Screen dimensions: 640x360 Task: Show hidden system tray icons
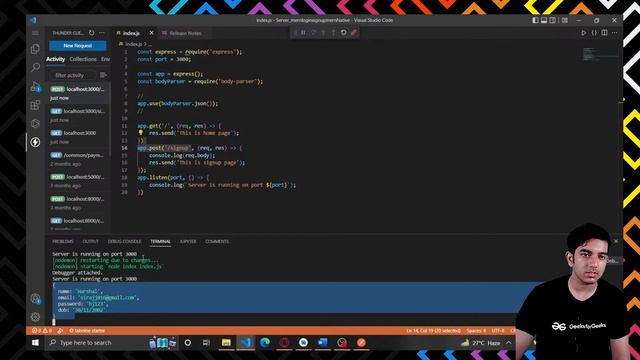[509, 343]
